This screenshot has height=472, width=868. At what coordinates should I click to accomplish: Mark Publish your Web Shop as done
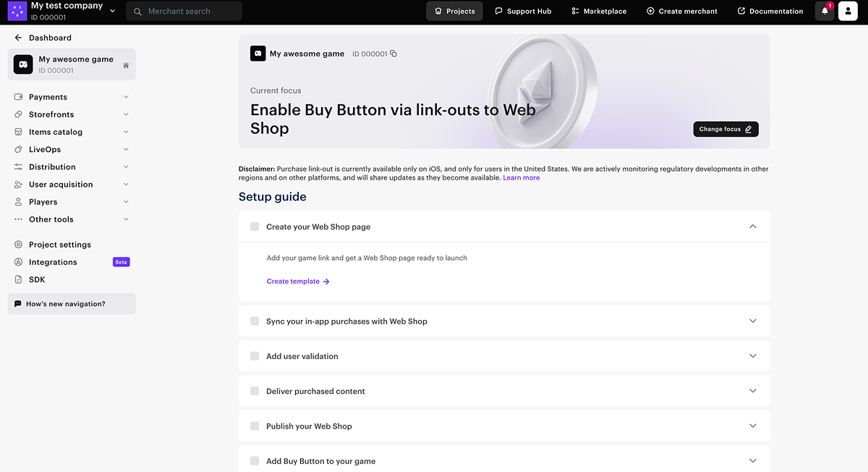click(x=255, y=426)
